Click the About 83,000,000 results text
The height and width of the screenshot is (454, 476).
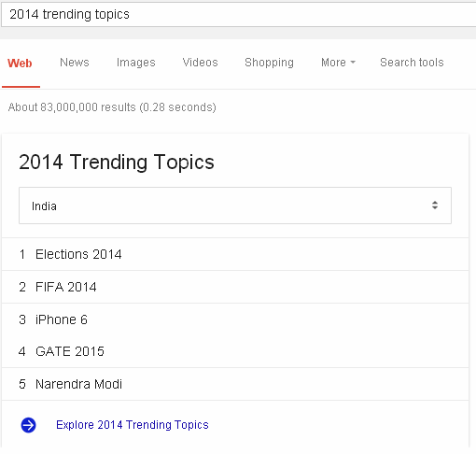pyautogui.click(x=112, y=107)
